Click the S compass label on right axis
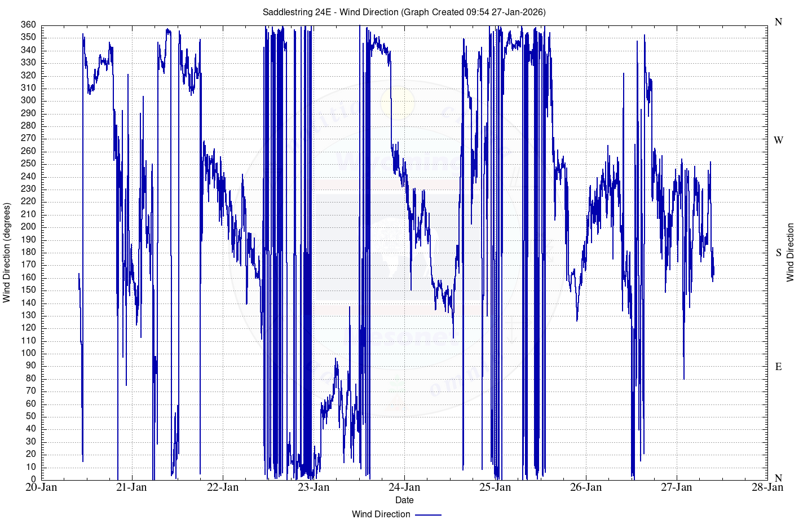Screen dimensions: 812x519 (778, 252)
